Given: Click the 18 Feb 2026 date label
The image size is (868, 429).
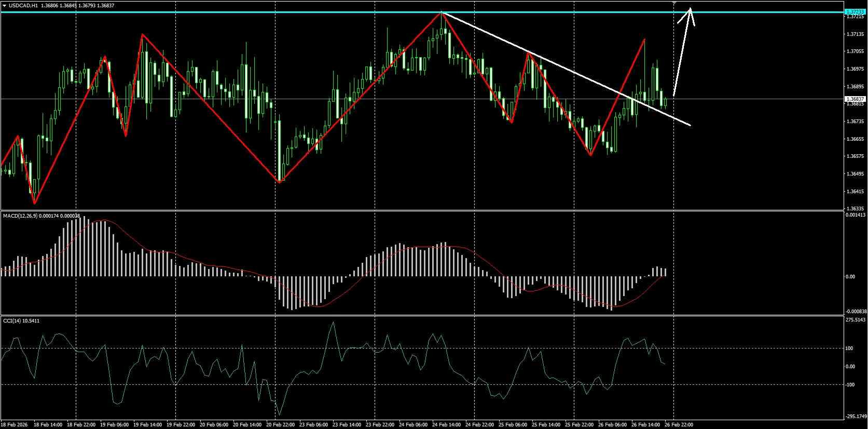Looking at the screenshot, I should click(15, 424).
